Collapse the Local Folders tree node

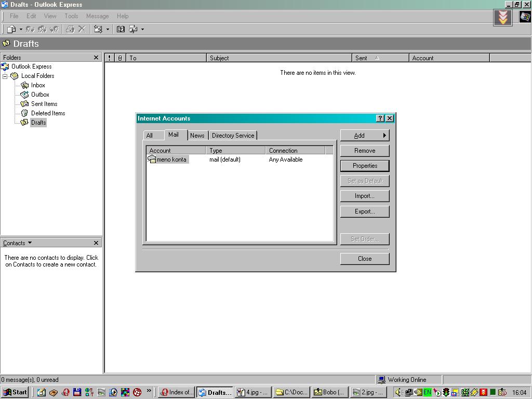point(5,76)
